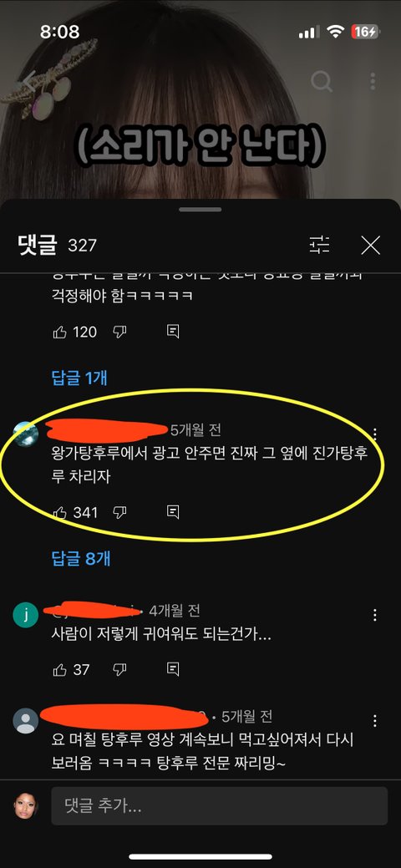Close the comments panel with X
This screenshot has width=401, height=868.
(371, 245)
